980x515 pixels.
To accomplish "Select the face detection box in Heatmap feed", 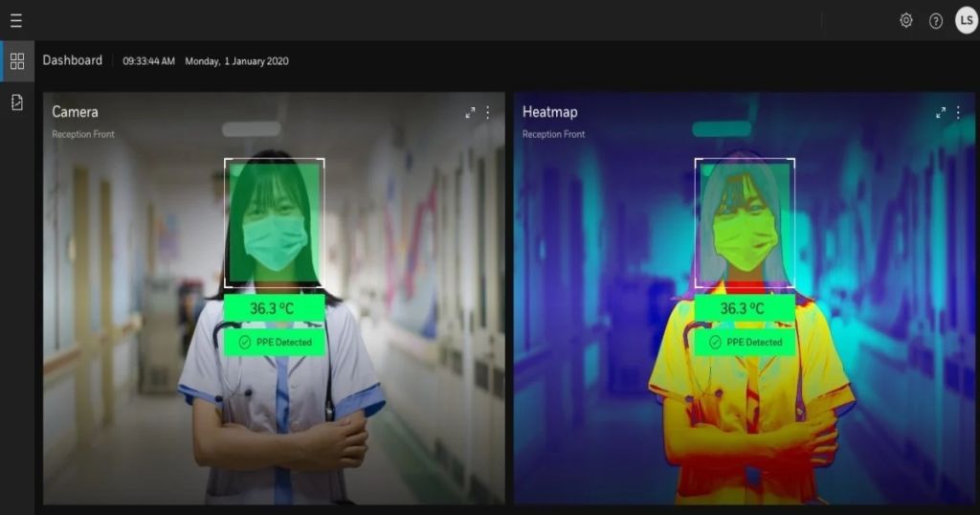I will click(x=745, y=223).
